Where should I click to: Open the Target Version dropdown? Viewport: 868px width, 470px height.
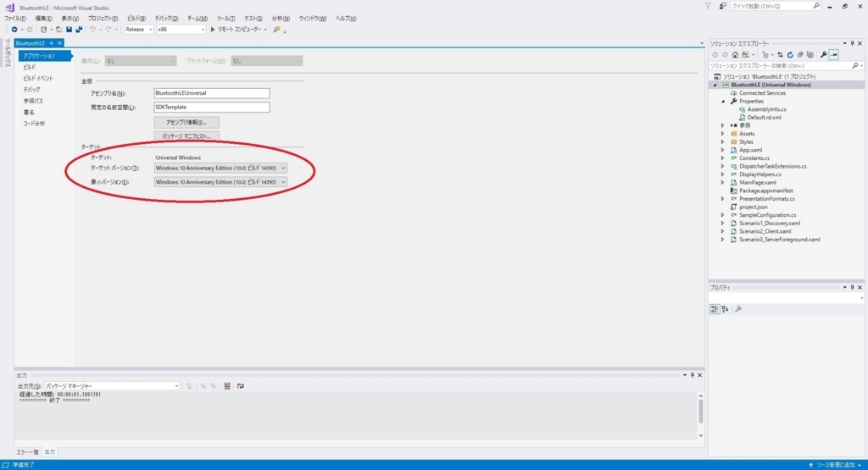220,168
